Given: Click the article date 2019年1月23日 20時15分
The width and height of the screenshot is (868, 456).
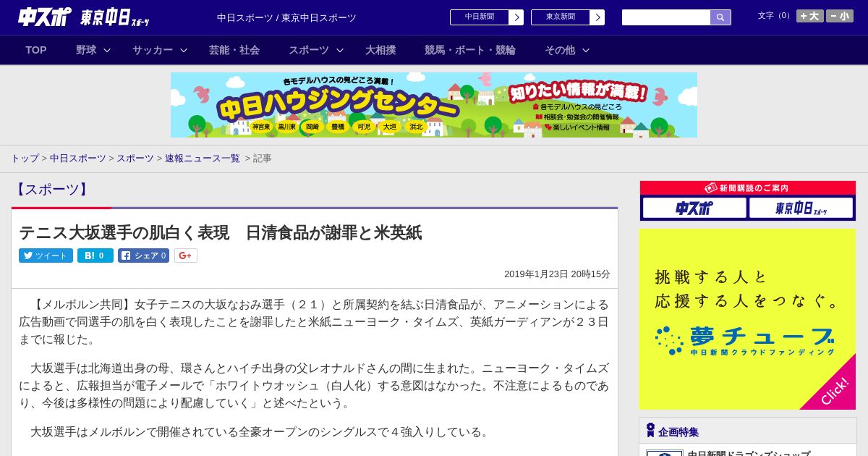Looking at the screenshot, I should tap(557, 274).
